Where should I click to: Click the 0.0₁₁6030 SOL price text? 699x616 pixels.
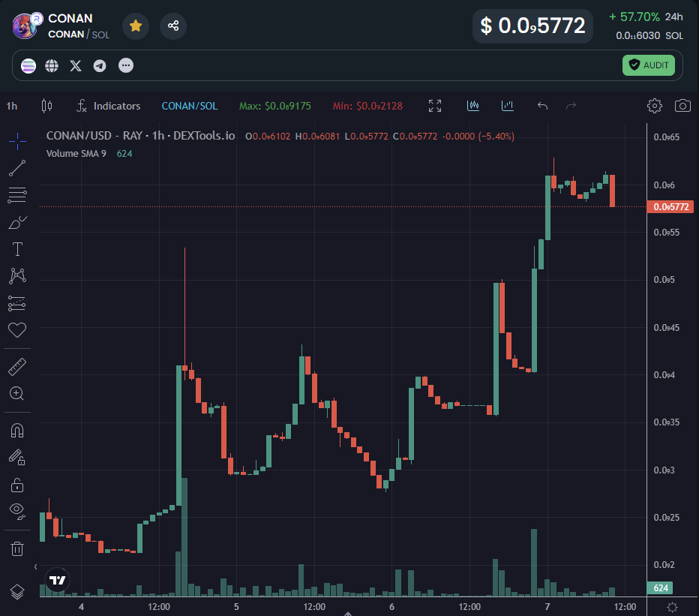coord(649,36)
